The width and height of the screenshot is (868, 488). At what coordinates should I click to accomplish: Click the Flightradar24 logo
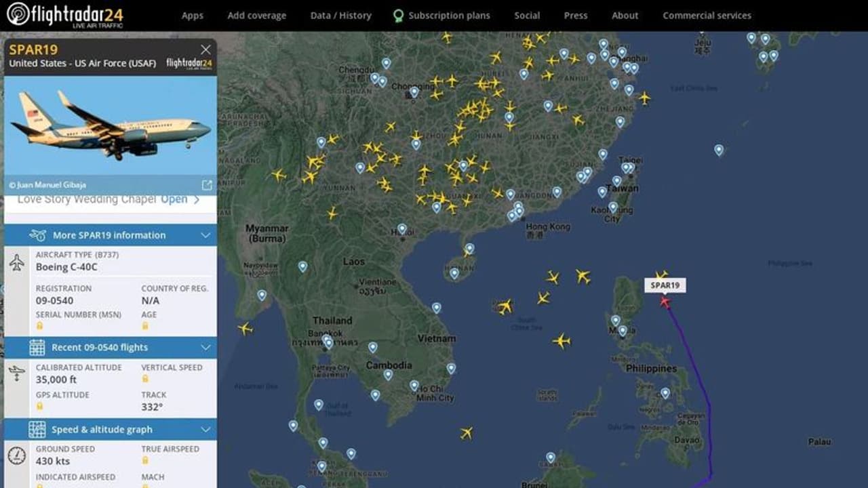(x=65, y=15)
